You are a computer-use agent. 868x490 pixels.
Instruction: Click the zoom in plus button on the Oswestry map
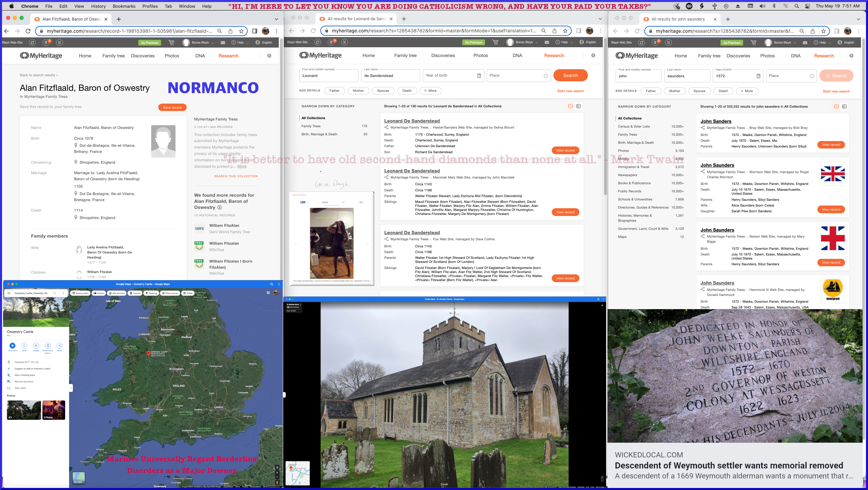277,472
